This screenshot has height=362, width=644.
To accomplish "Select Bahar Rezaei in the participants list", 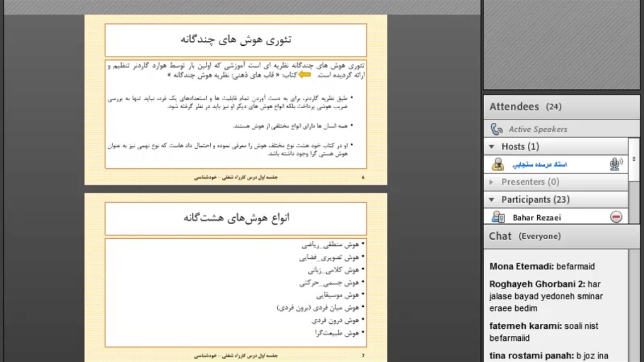I will point(536,218).
